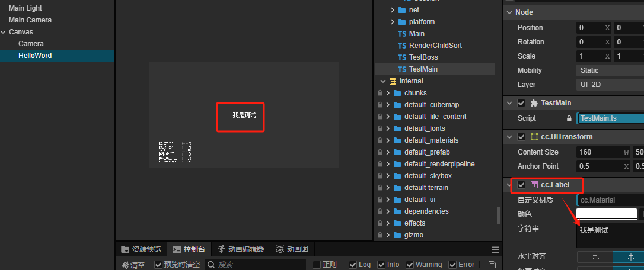Toggle the Warning filter checkbox
644x270 pixels.
point(410,265)
